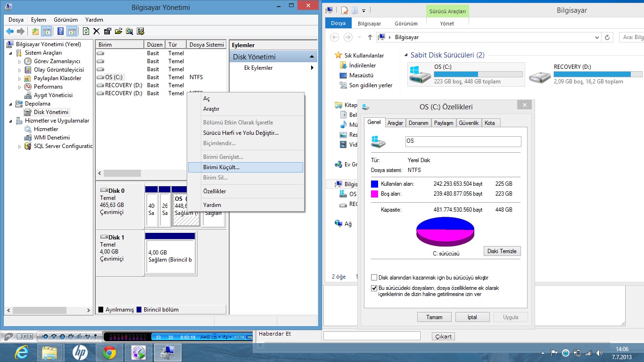Viewport: 644px width, 362px height.
Task: Click the black X delete toolbar icon
Action: (97, 31)
